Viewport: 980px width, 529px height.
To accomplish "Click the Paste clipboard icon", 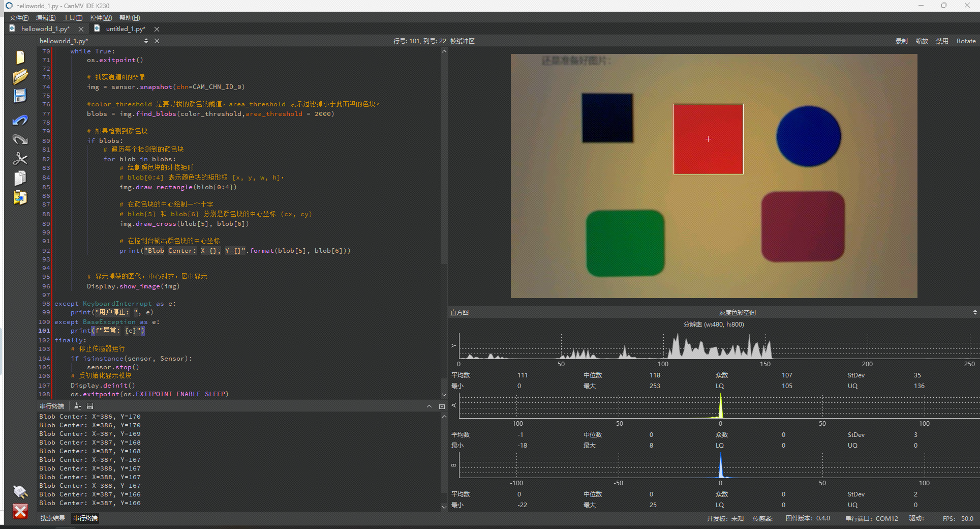I will 20,197.
